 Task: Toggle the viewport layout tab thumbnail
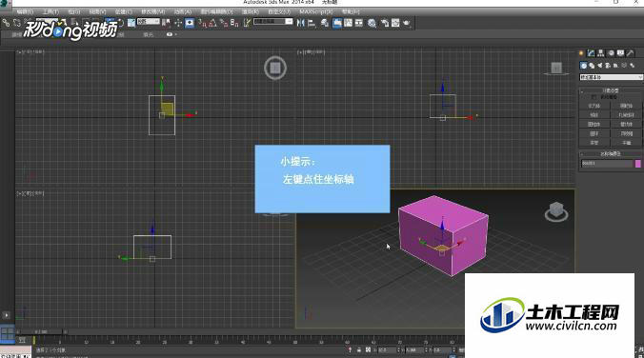[x=8, y=333]
